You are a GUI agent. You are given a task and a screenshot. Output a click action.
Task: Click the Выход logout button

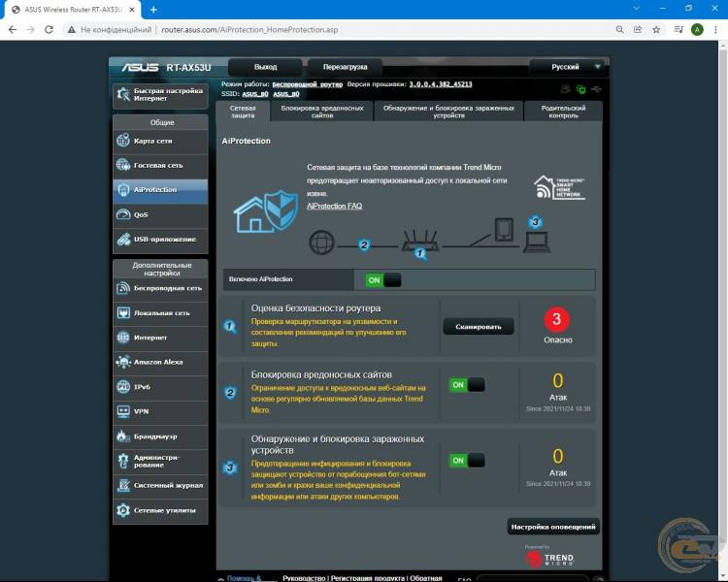[266, 67]
